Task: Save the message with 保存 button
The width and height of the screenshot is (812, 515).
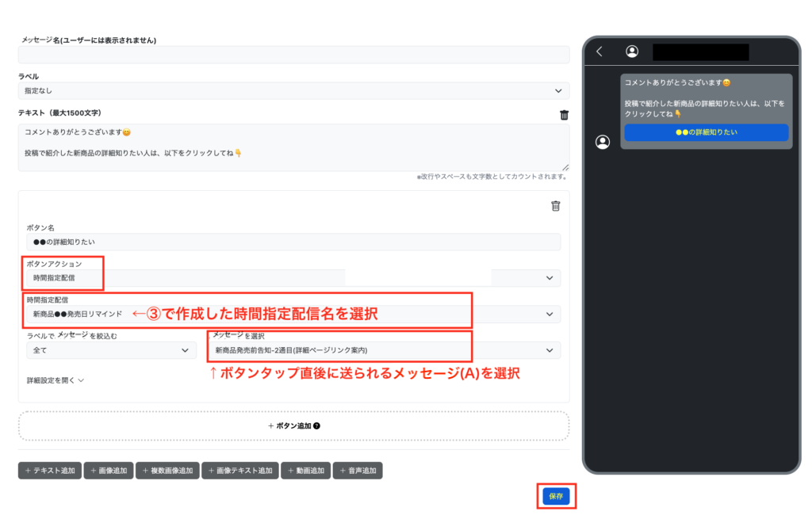Action: point(556,496)
